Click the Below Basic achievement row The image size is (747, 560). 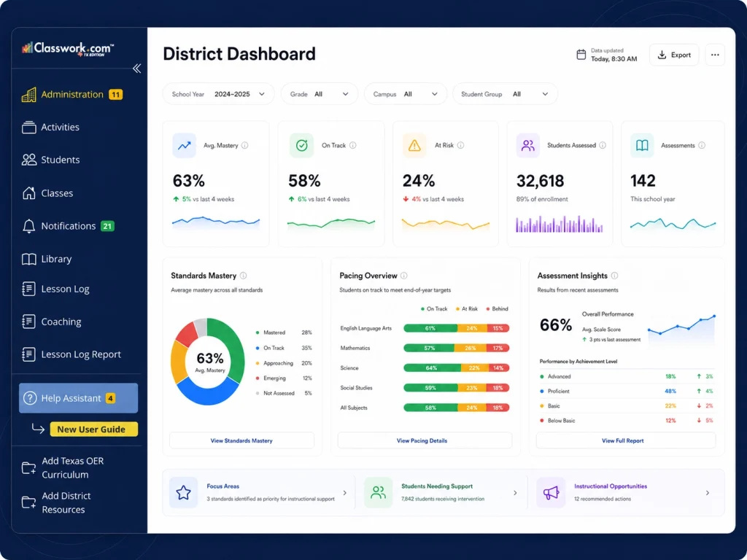[x=627, y=421]
